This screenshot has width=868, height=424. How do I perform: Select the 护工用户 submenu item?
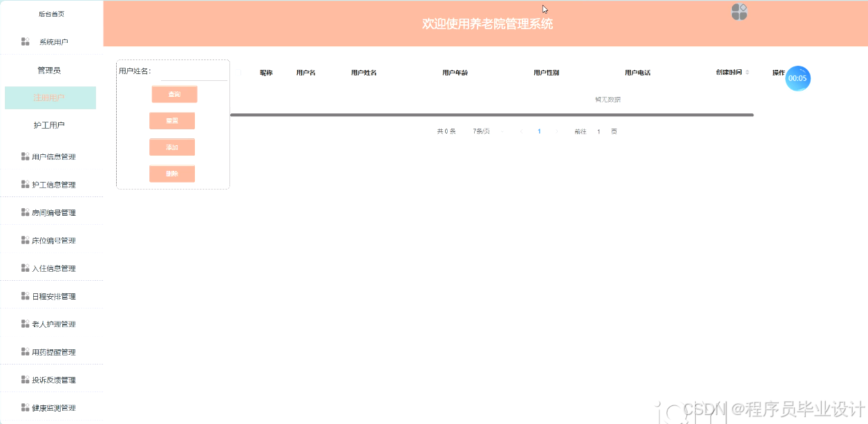pos(50,125)
